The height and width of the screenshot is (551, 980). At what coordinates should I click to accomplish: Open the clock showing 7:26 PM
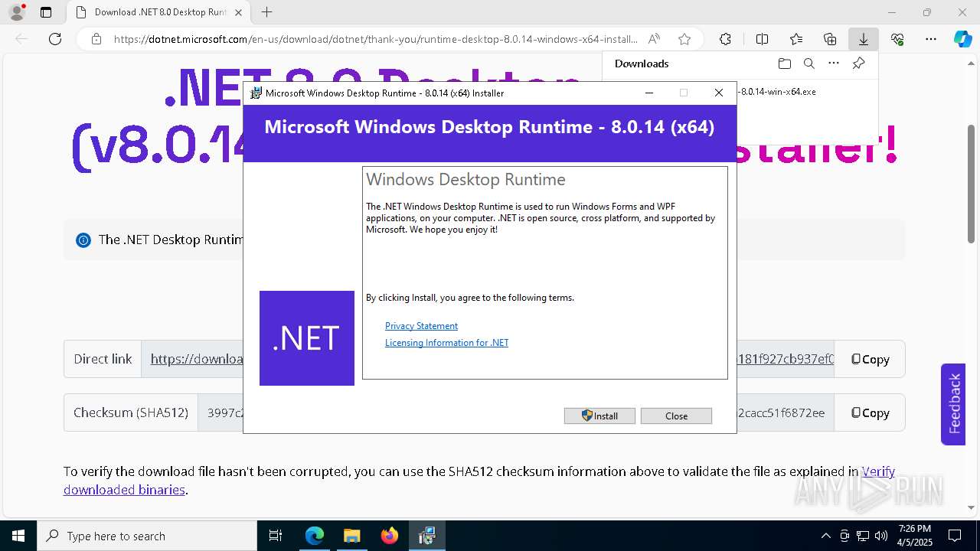coord(915,536)
